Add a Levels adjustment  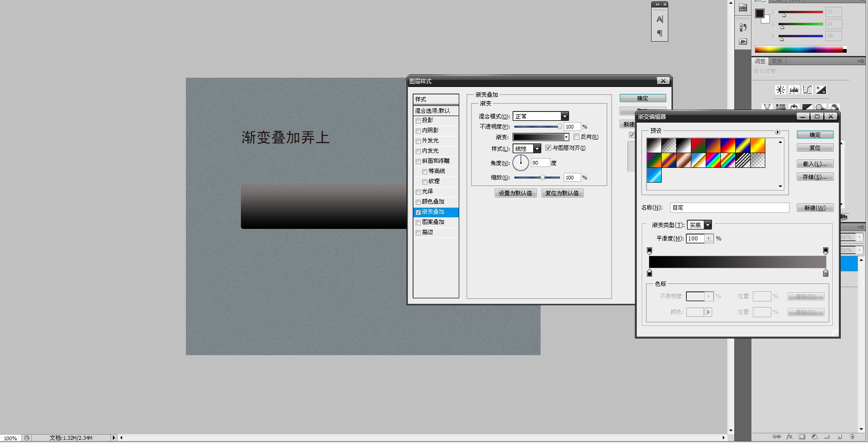pyautogui.click(x=794, y=90)
